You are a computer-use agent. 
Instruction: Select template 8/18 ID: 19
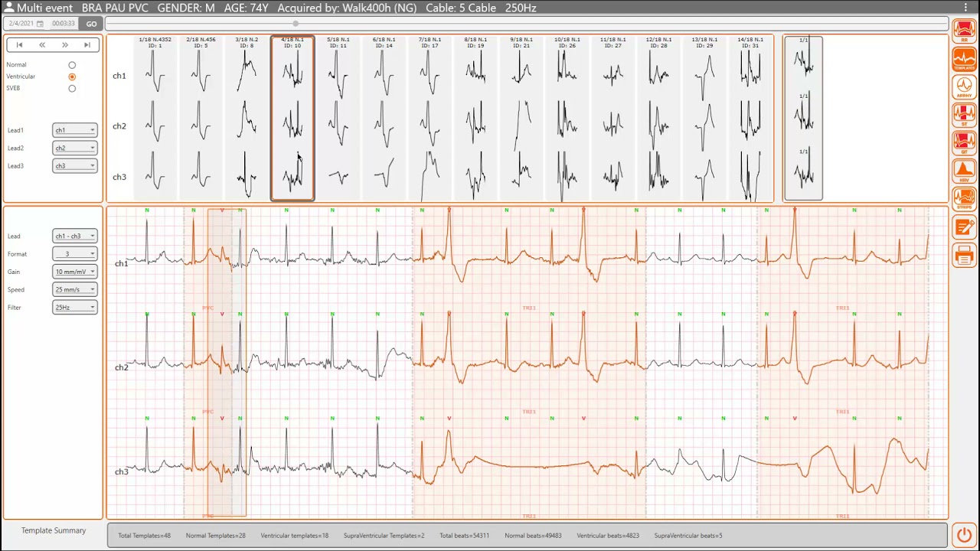[x=475, y=119]
